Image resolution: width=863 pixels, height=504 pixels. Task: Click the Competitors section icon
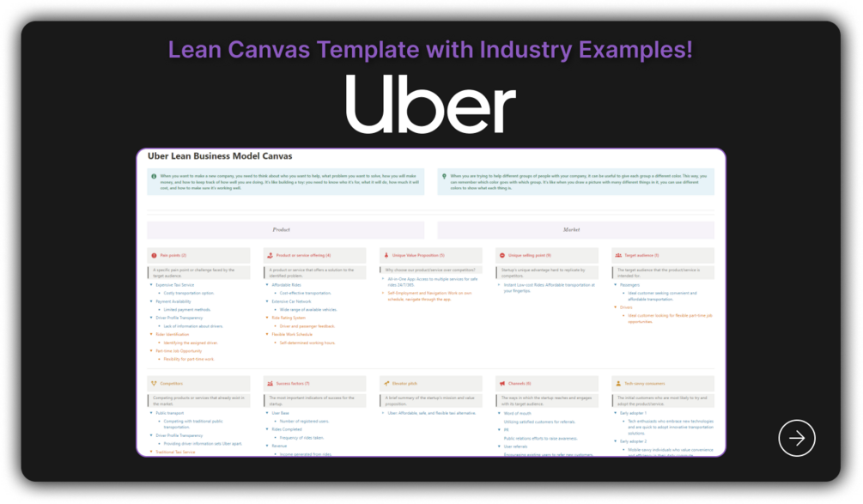click(154, 384)
